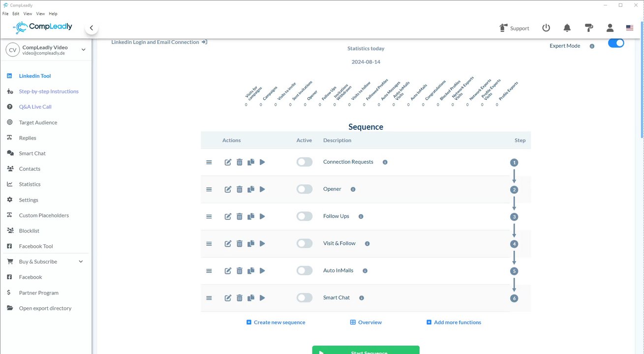Delete the Opener sequence step
Image resolution: width=644 pixels, height=354 pixels.
coord(240,189)
